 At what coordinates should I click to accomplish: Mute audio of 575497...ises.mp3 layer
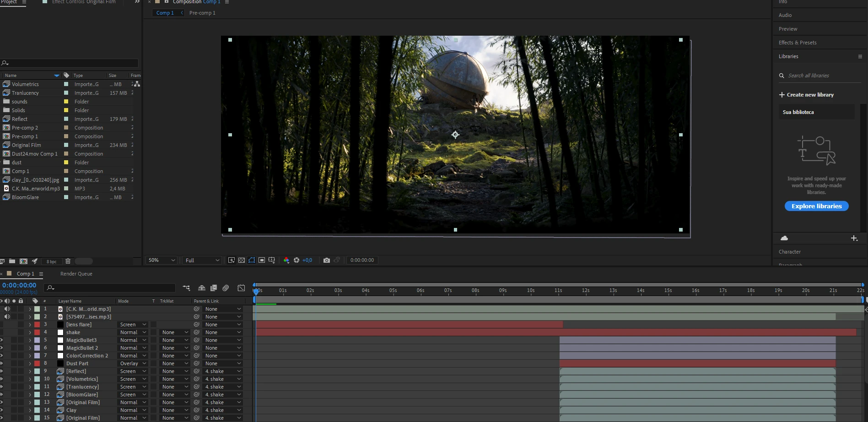[x=7, y=317]
